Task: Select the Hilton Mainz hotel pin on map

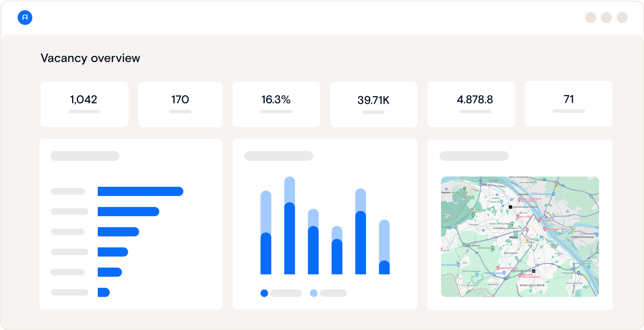Action: pyautogui.click(x=540, y=220)
